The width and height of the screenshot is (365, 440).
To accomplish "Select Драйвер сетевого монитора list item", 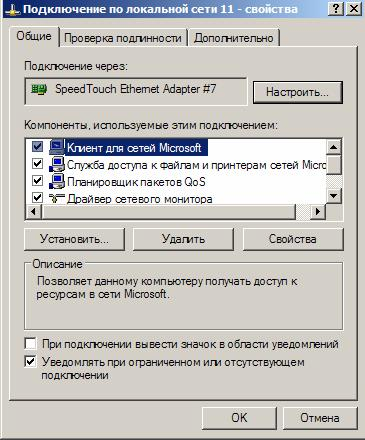I will pos(140,199).
